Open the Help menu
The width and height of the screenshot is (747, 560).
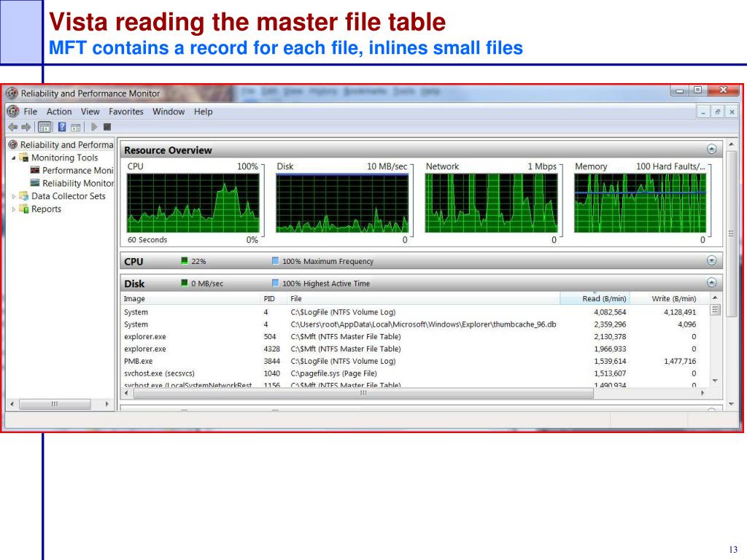(203, 112)
